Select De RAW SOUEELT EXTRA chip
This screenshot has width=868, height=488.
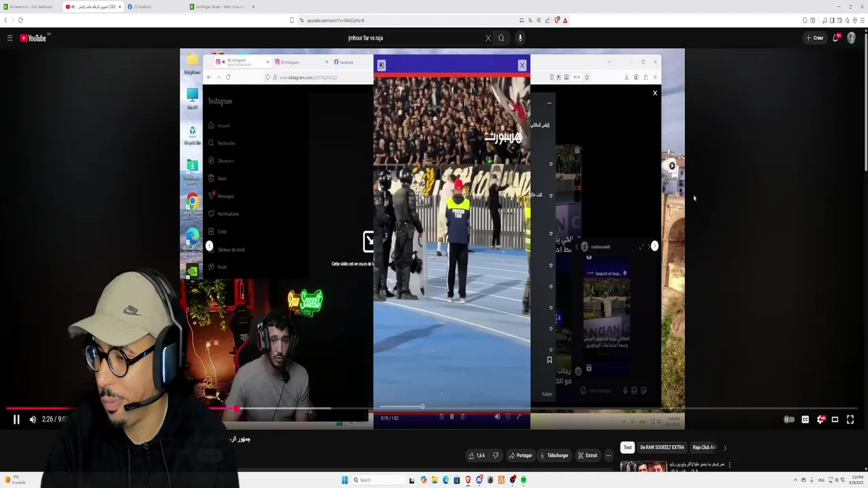(662, 447)
